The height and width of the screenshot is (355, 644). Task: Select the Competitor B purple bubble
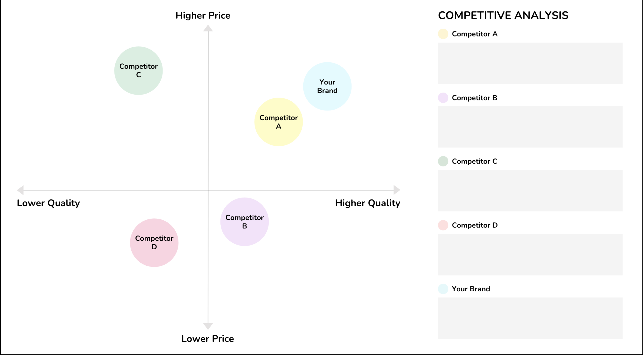coord(244,222)
